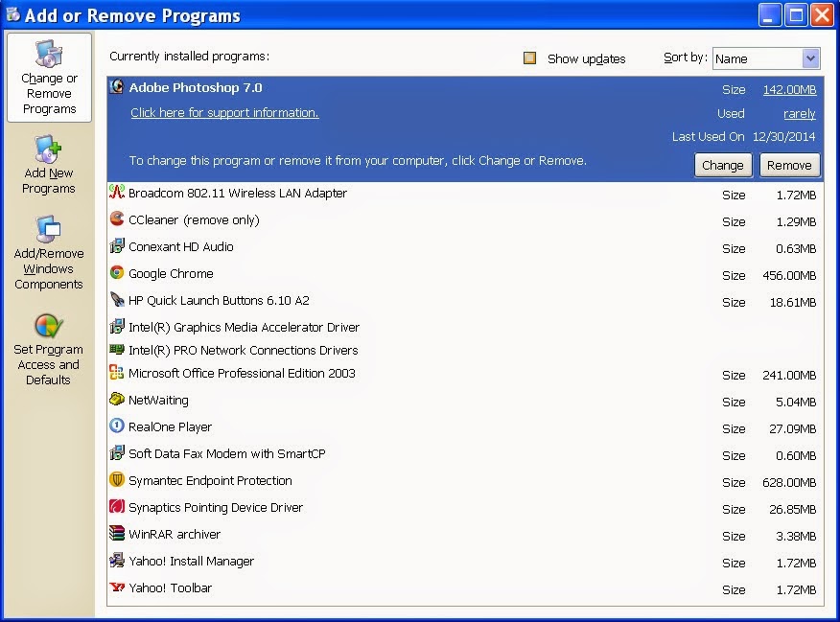Click the Intel Graphics Media Accelerator Driver icon
This screenshot has height=622, width=840.
click(x=117, y=326)
